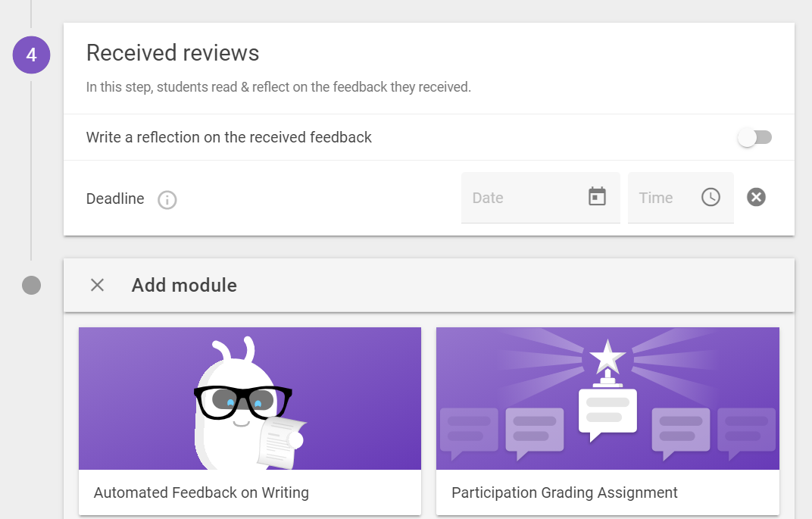The image size is (812, 519).
Task: Click the Received reviews heading
Action: (173, 53)
